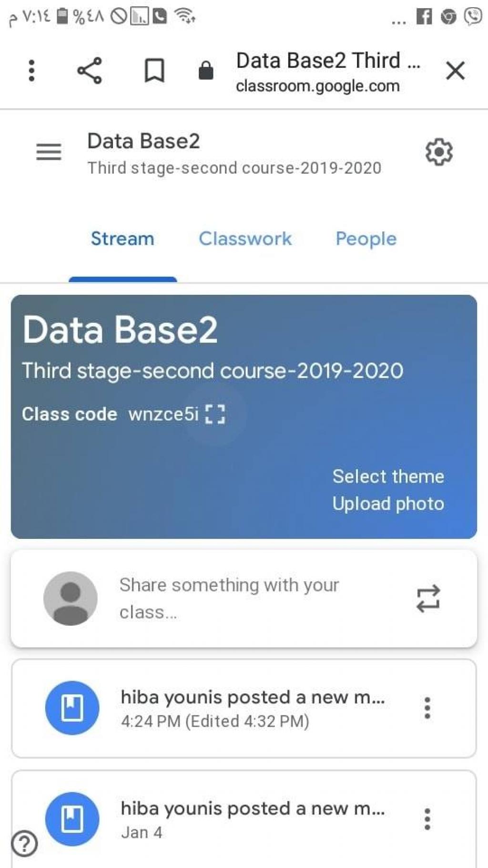Image resolution: width=488 pixels, height=868 pixels.
Task: Open class settings gear icon
Action: tap(438, 152)
